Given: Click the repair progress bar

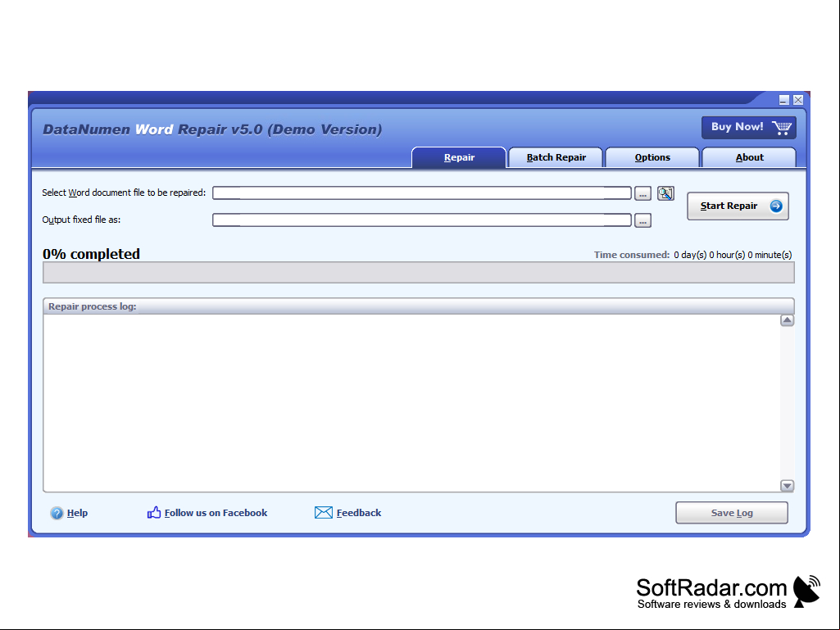Looking at the screenshot, I should click(419, 273).
